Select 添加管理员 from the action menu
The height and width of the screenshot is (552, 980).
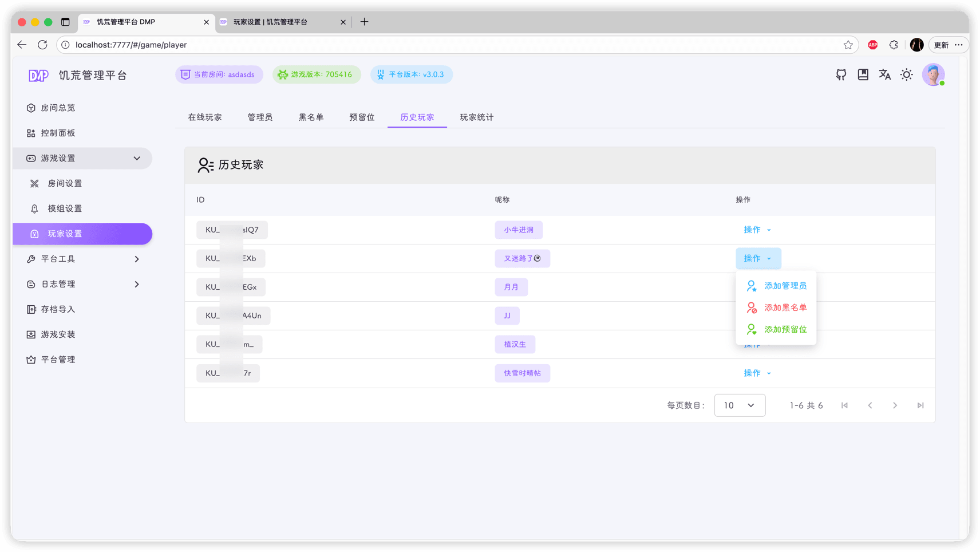pyautogui.click(x=786, y=285)
